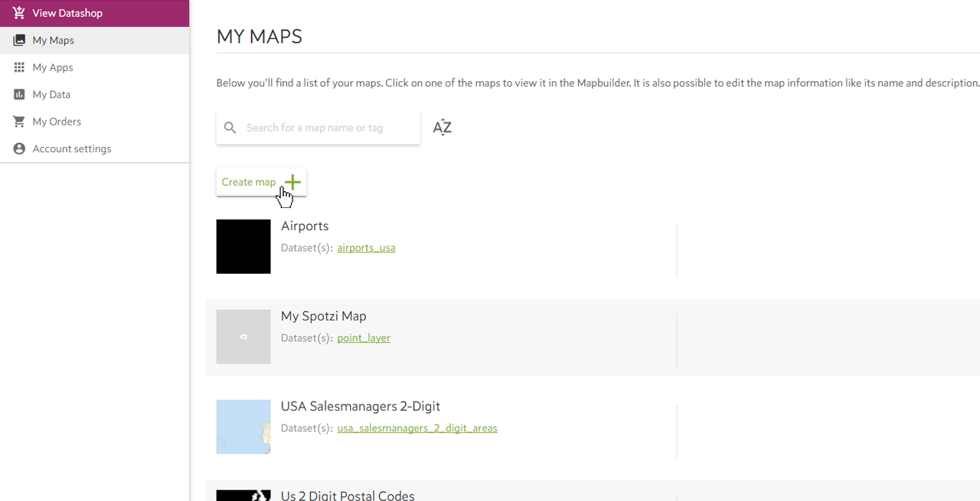The image size is (980, 501).
Task: Open USA Salesmanagers 2-Digit map thumbnail
Action: point(243,427)
